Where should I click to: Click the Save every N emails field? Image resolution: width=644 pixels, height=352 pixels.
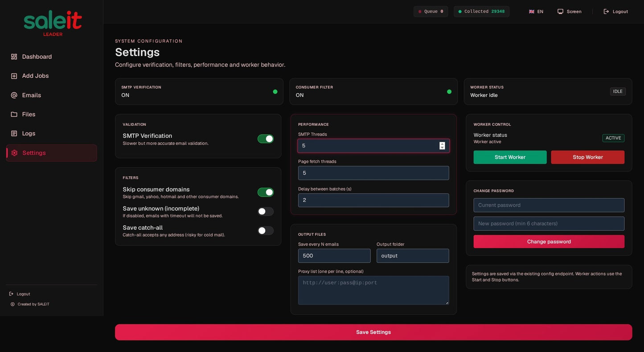click(334, 256)
